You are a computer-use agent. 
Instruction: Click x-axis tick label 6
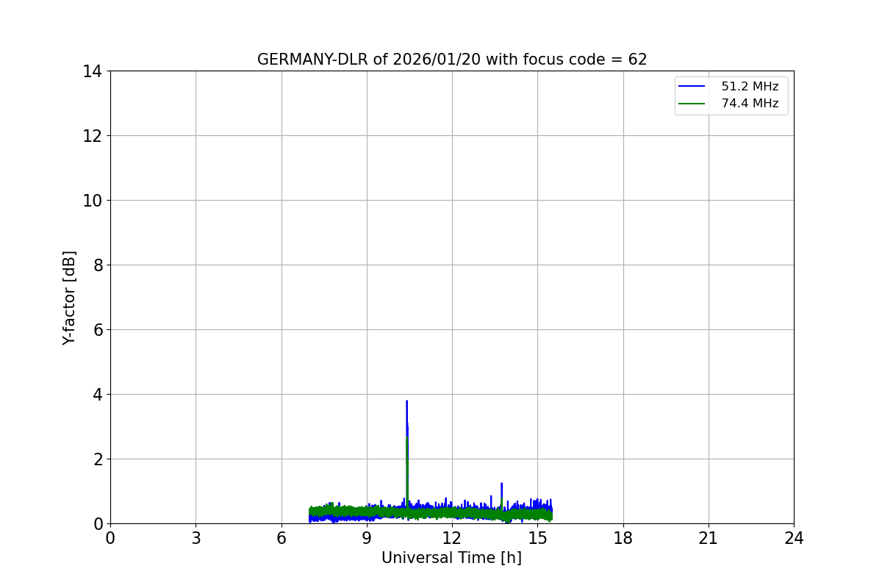[x=282, y=538]
